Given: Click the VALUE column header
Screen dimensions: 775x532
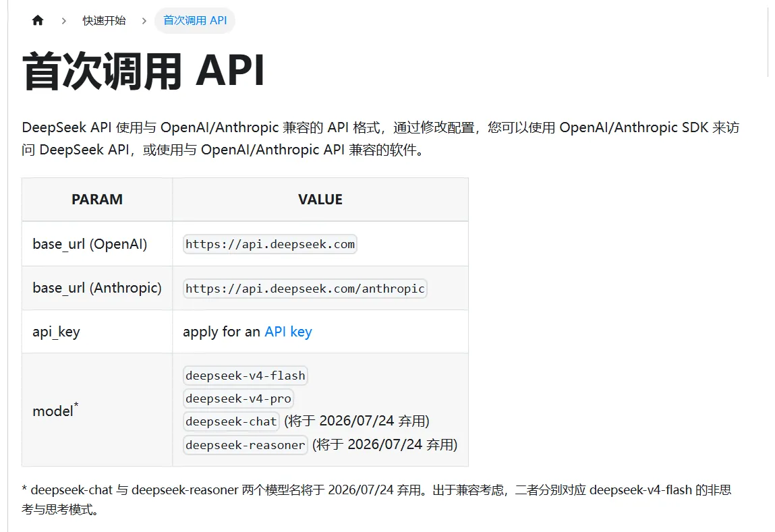Looking at the screenshot, I should (x=320, y=200).
